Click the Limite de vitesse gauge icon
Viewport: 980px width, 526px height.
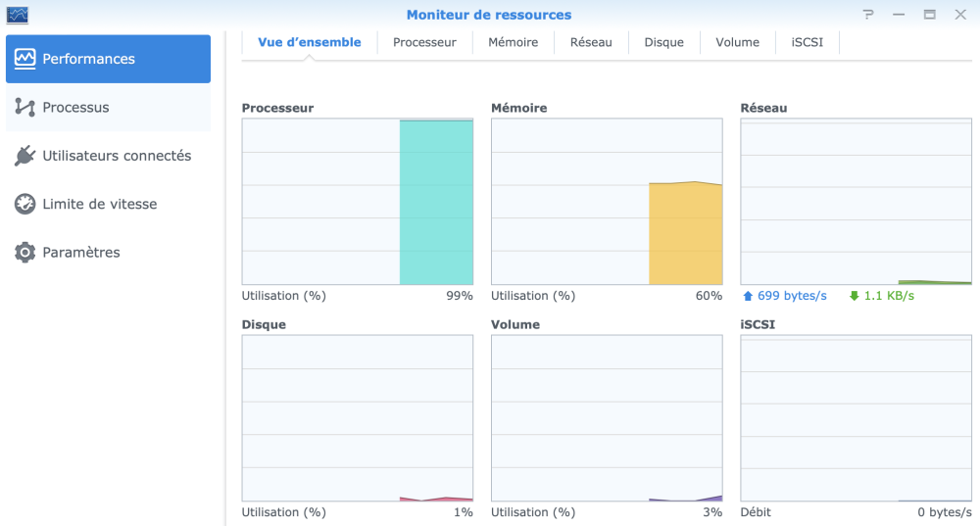[x=25, y=204]
